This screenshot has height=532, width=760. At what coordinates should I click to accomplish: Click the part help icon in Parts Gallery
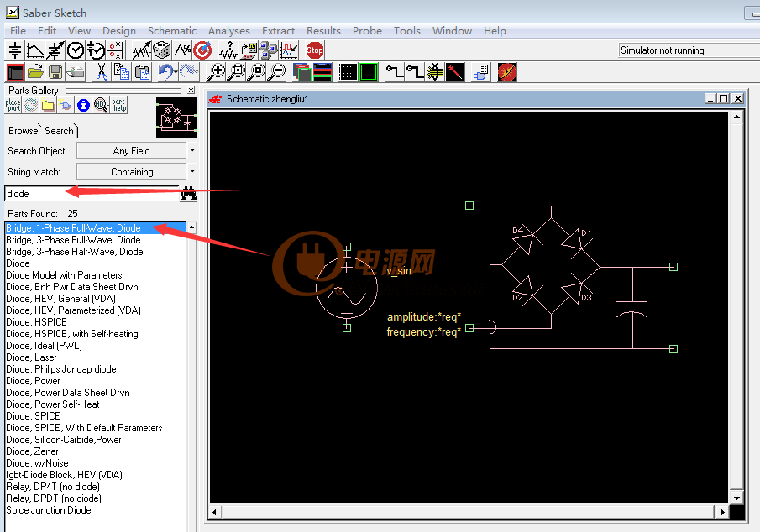(x=119, y=105)
